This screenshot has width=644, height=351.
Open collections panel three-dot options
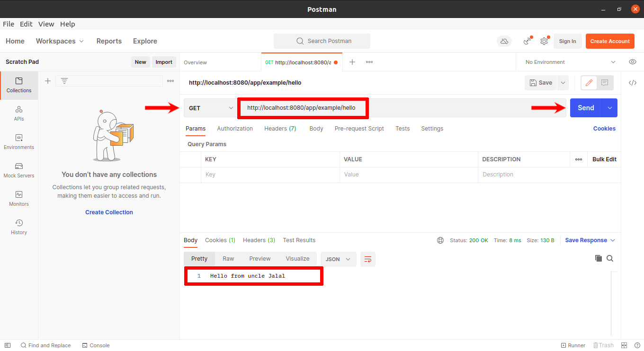(x=170, y=81)
